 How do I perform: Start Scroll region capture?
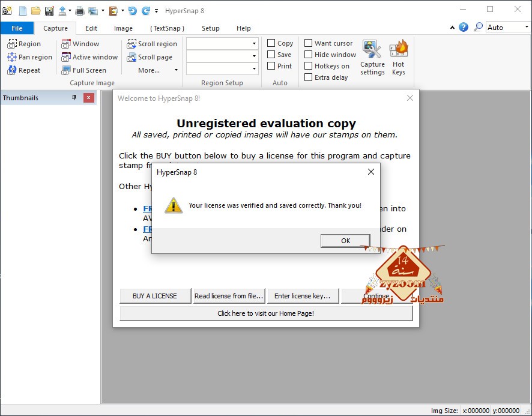coord(152,44)
